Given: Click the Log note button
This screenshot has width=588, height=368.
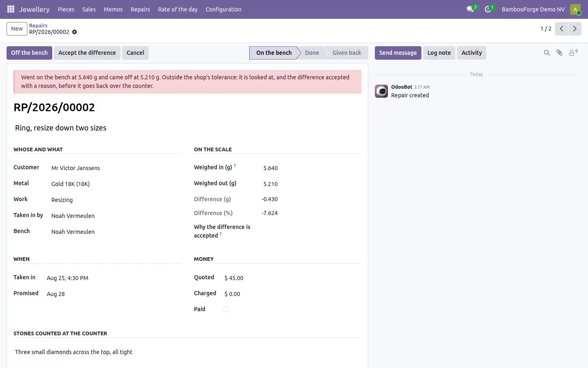Looking at the screenshot, I should (439, 53).
